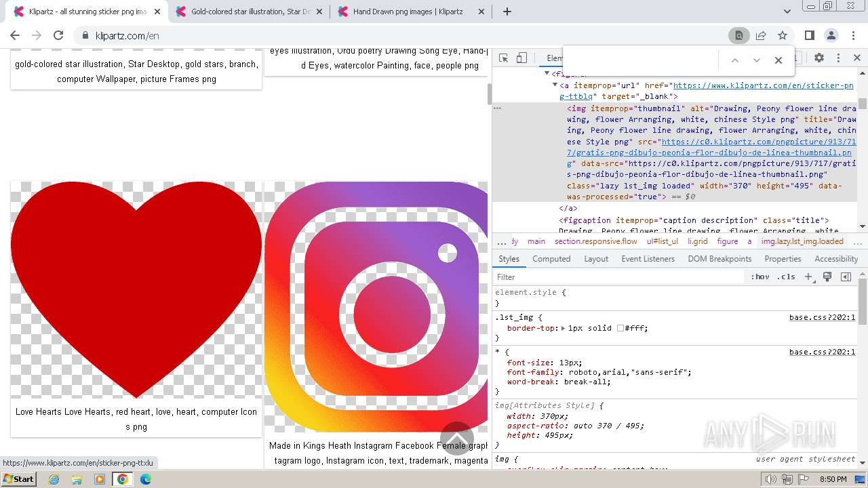
Task: Close the DevTools panel
Action: [x=856, y=58]
